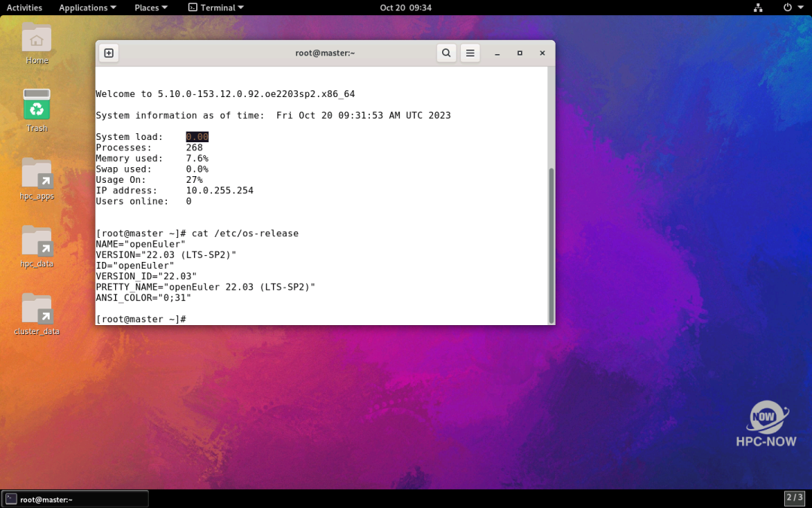Click the Swap used 0.0% value
The height and width of the screenshot is (508, 812).
coord(197,169)
